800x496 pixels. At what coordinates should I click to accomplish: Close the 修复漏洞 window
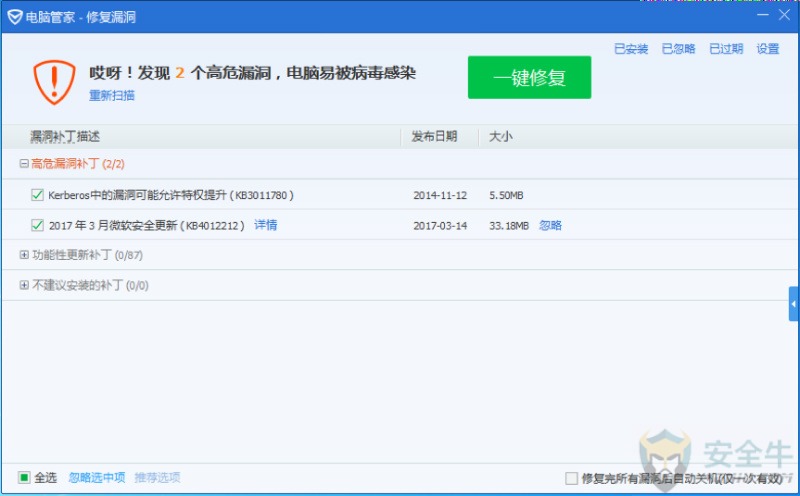(x=785, y=15)
